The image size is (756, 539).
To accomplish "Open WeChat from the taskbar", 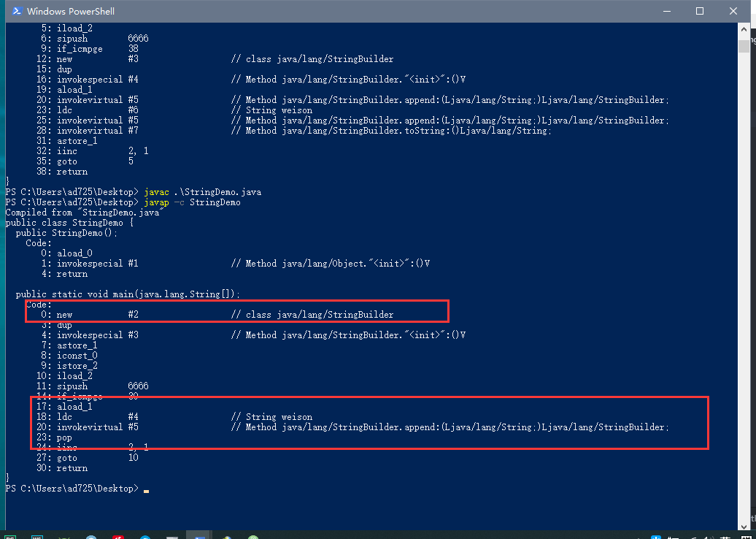I will tap(252, 536).
